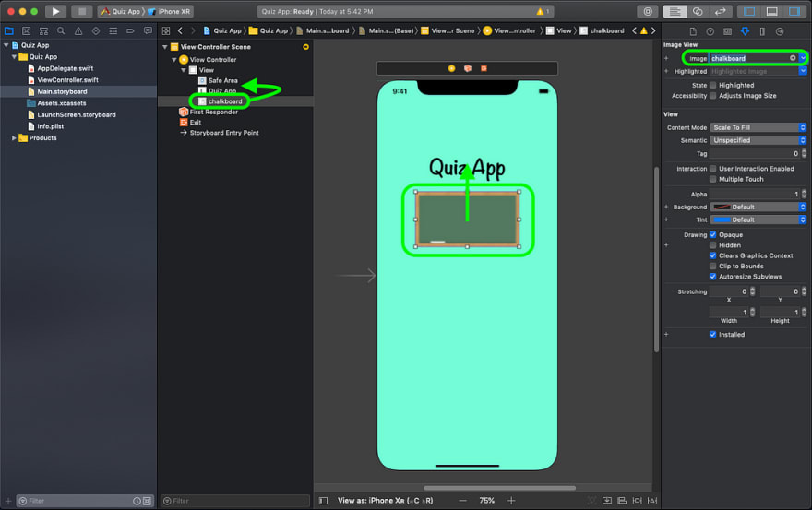Enable User Interaction Enabled checkbox
Viewport: 812px width, 510px height.
(713, 169)
